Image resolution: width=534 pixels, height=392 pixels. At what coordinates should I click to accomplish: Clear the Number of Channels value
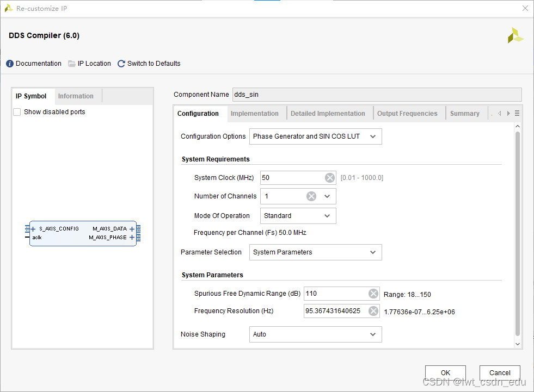tap(311, 196)
